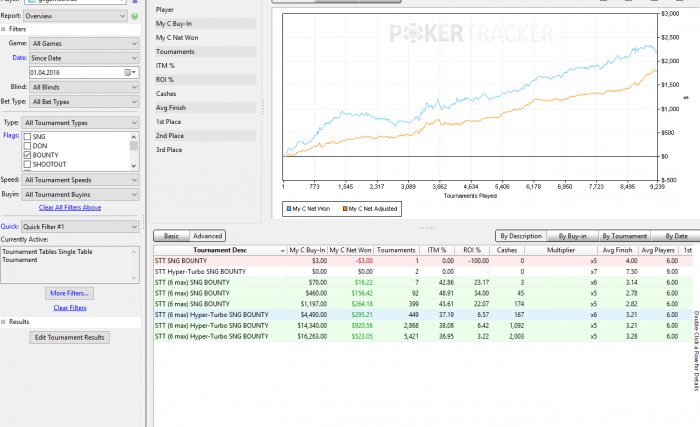Switch to the Basic tab

(171, 236)
